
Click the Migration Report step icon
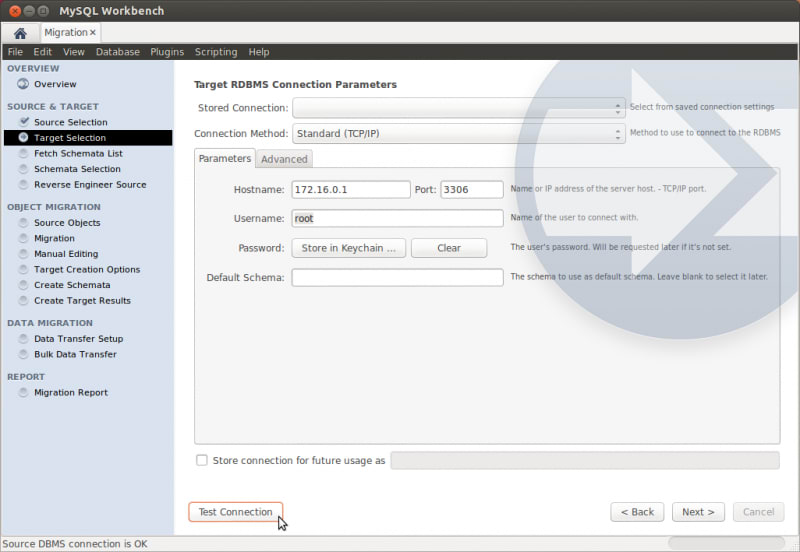coord(23,393)
